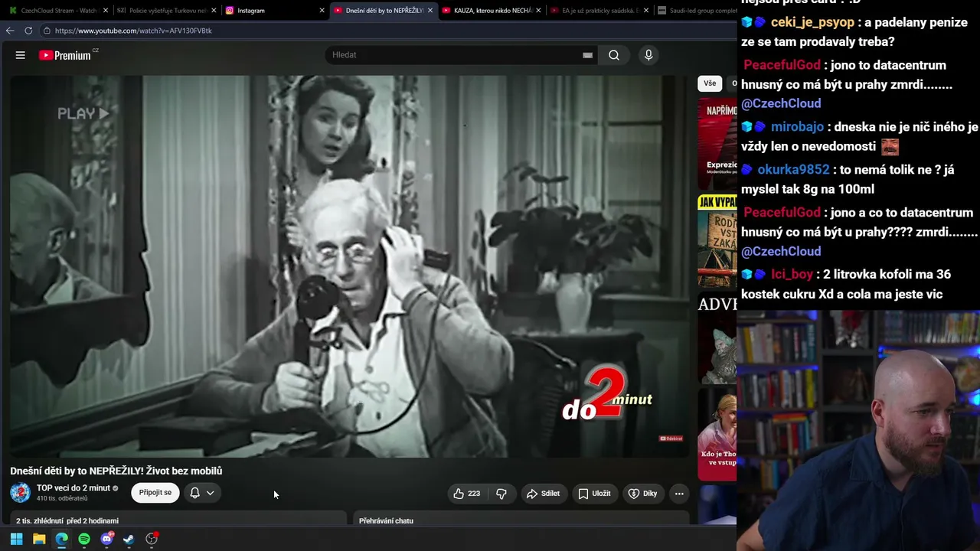Open the TOP veci do 2 minut channel avatar

[x=21, y=493]
